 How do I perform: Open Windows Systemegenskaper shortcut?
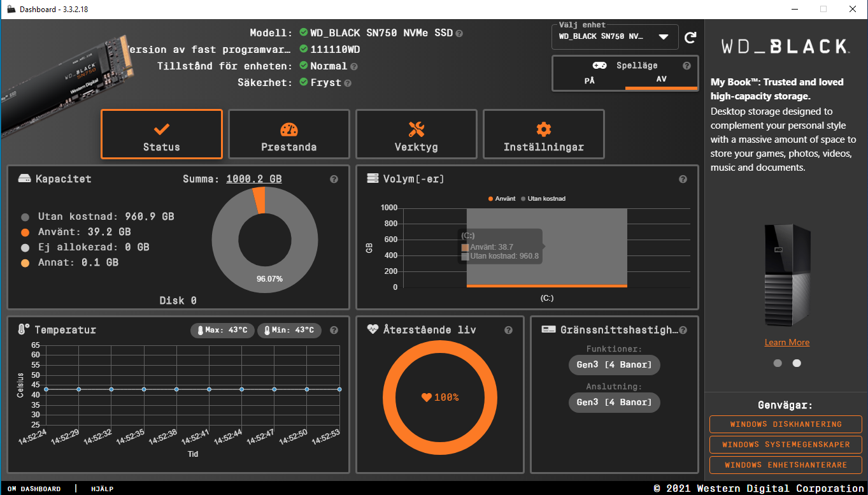(x=786, y=445)
